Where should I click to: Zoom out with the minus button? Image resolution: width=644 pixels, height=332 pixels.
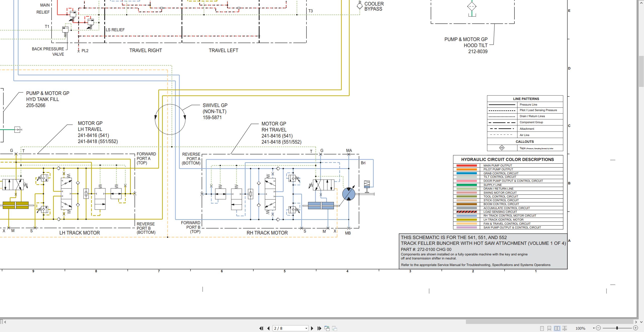598,328
